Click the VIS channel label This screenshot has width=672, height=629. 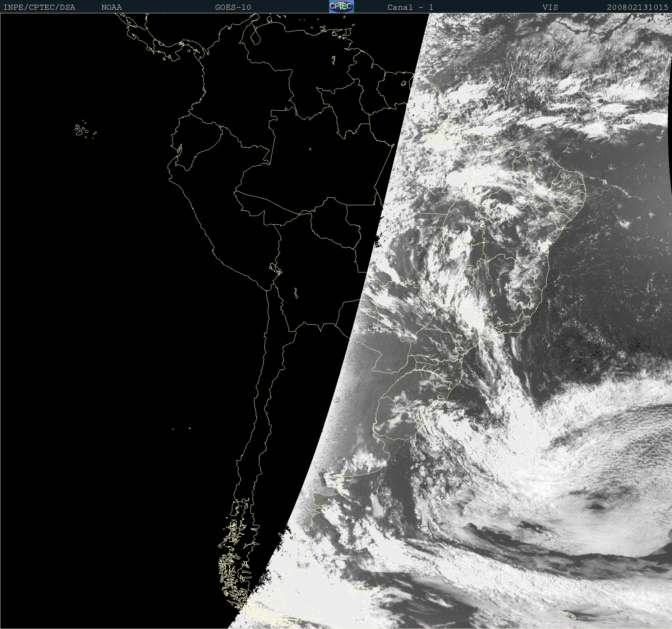(550, 7)
